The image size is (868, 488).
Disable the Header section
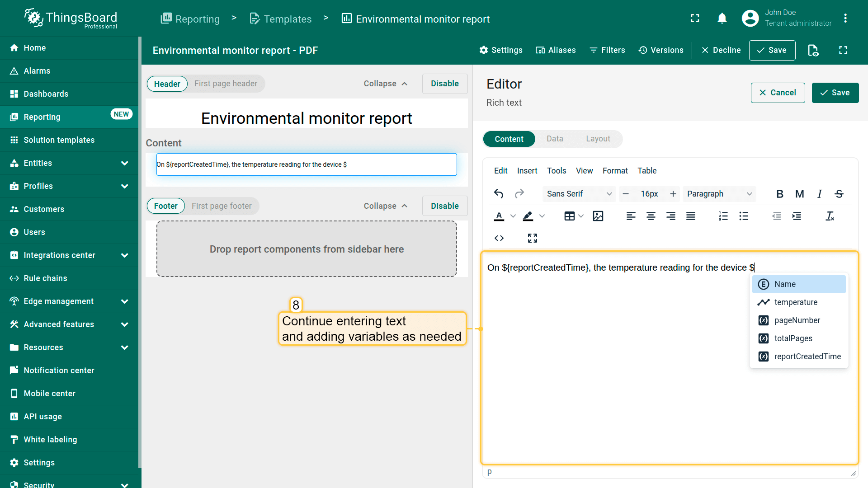click(x=444, y=84)
